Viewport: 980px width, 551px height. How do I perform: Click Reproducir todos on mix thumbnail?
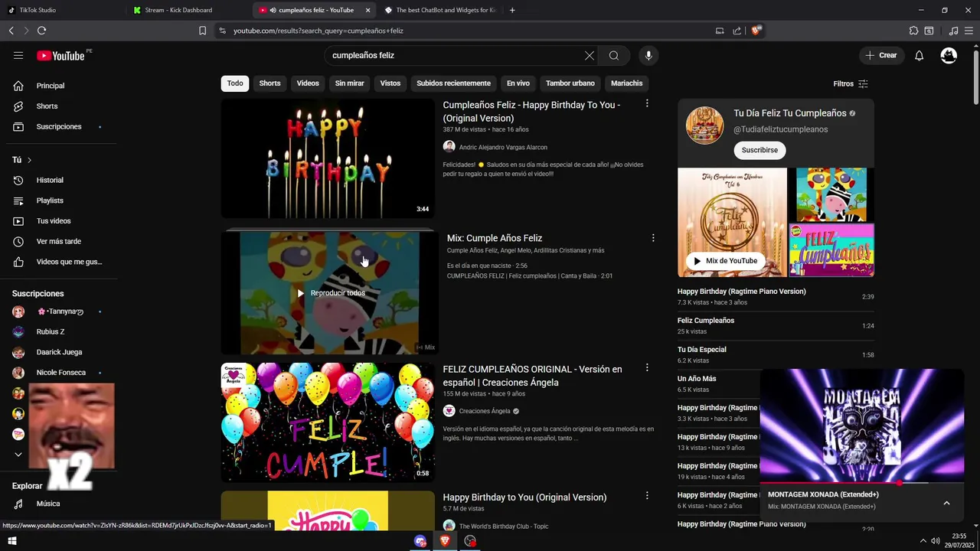point(331,293)
